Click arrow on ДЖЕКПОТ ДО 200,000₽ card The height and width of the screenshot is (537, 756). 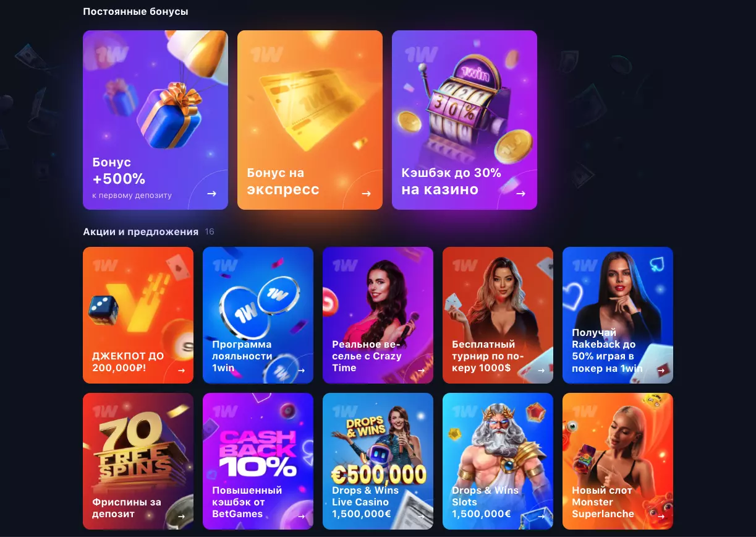pos(181,371)
